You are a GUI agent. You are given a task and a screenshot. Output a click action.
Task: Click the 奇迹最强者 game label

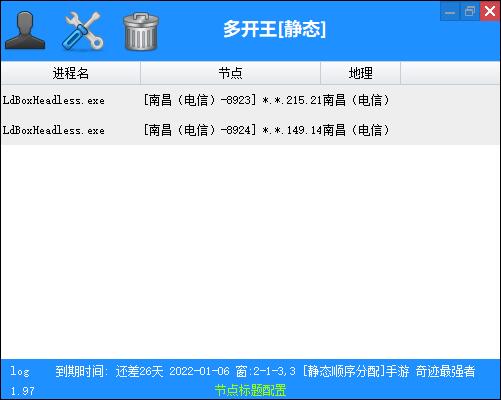point(445,371)
